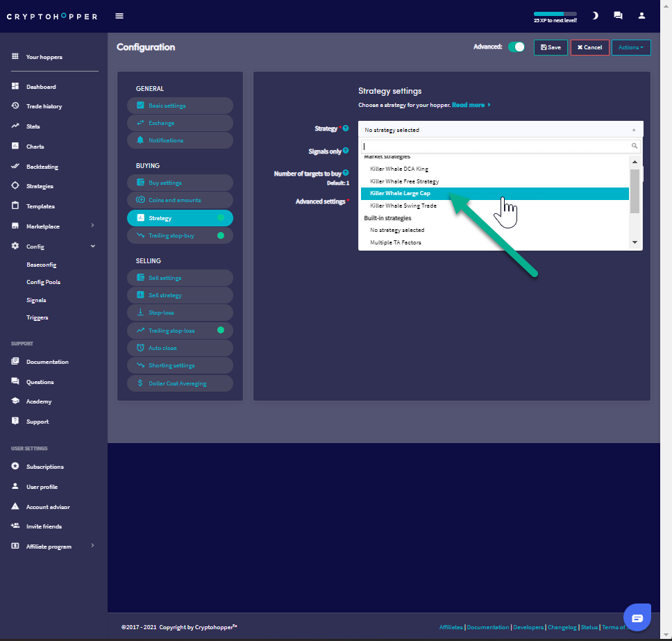The width and height of the screenshot is (672, 641).
Task: Follow the Read more link
Action: coord(469,105)
